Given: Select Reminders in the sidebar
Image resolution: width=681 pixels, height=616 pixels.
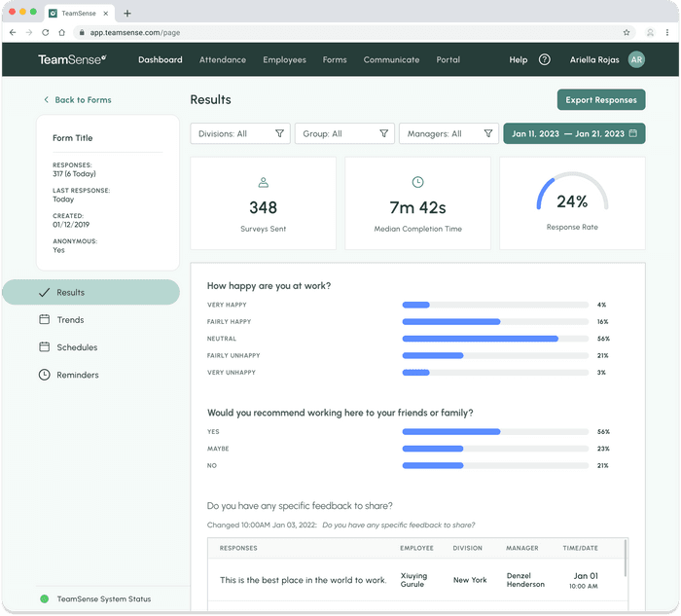Looking at the screenshot, I should click(x=78, y=375).
